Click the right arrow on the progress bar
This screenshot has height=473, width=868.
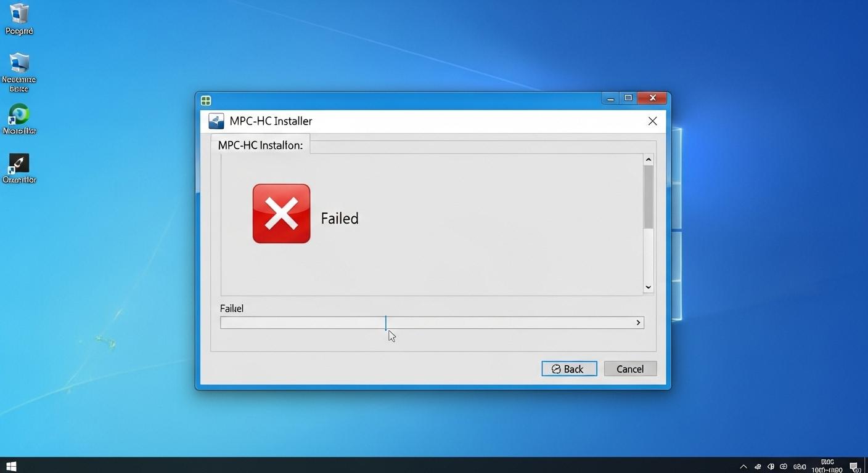pos(638,323)
